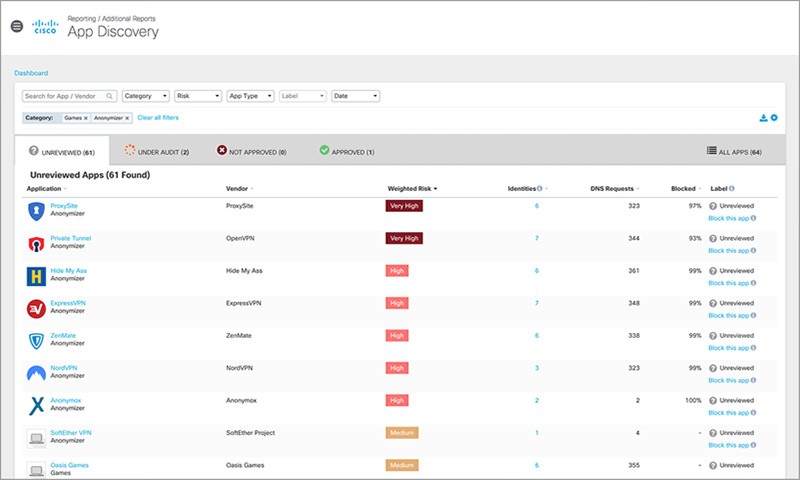Open identities count 7 for Private Tunnel
Image resolution: width=800 pixels, height=480 pixels.
click(537, 238)
